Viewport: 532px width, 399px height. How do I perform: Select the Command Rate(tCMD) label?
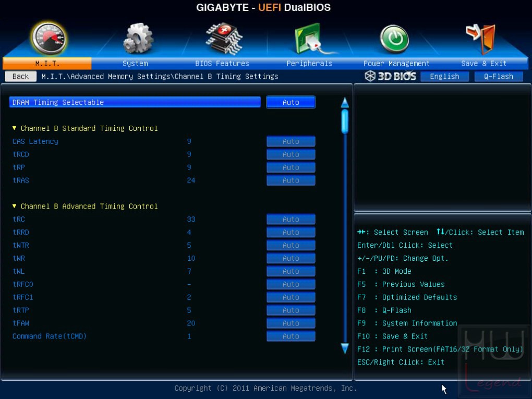[x=50, y=336]
